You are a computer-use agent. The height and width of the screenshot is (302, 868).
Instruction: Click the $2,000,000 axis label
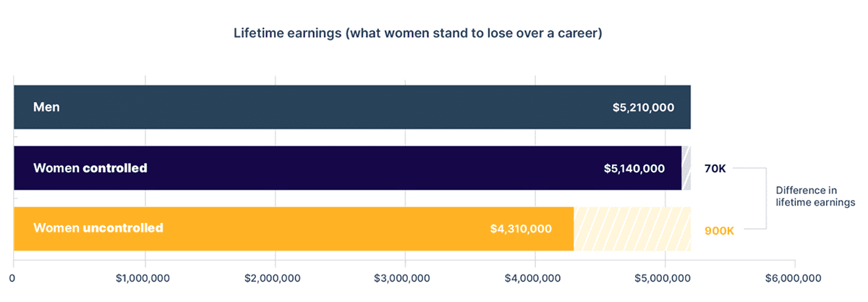[x=275, y=278]
